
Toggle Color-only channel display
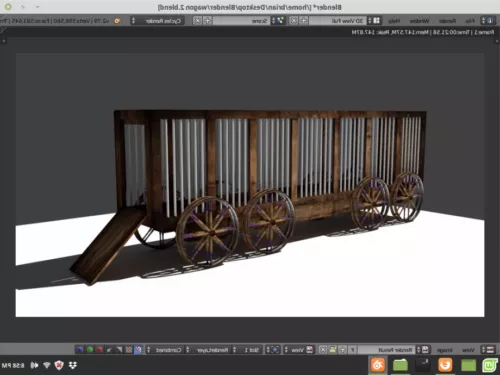click(129, 350)
